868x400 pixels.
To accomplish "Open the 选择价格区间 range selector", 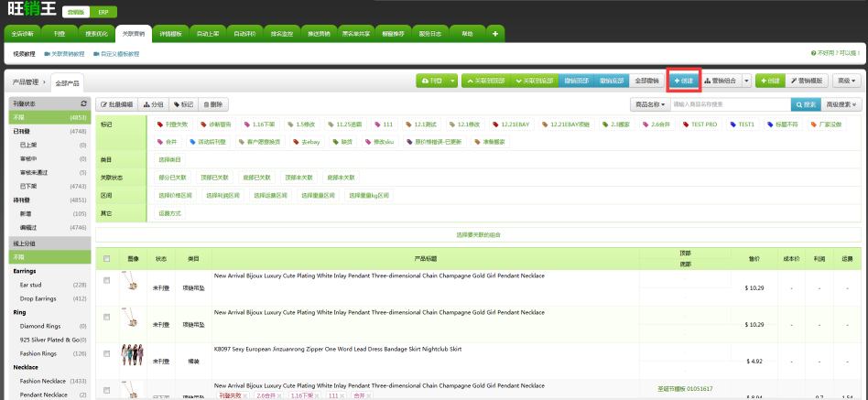I will 176,195.
